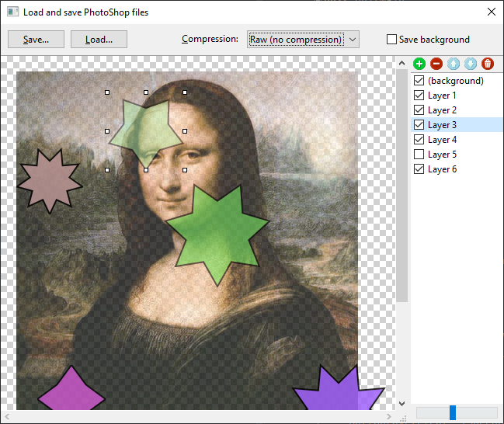Select the Layer 6 label in list
Screen dimensions: 504x424
pyautogui.click(x=442, y=169)
